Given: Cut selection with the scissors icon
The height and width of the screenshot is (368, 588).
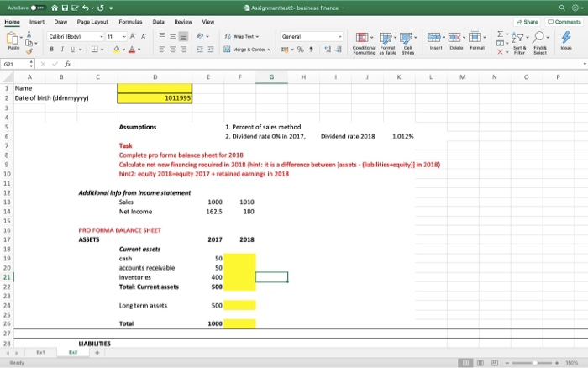Looking at the screenshot, I should 29,34.
